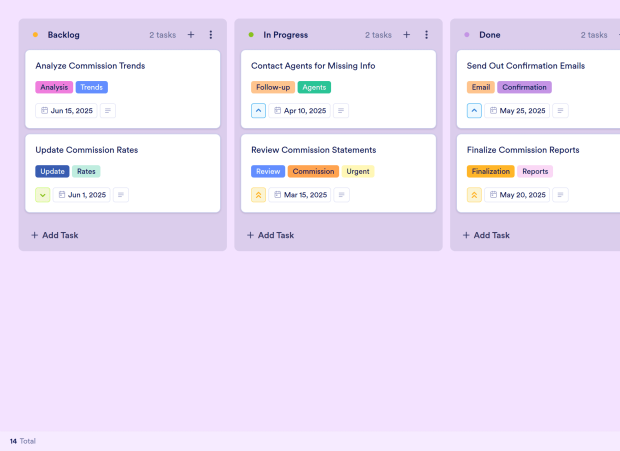Open Contact Agents for Missing Info title
Screen dimensions: 620x451
[x=313, y=66]
